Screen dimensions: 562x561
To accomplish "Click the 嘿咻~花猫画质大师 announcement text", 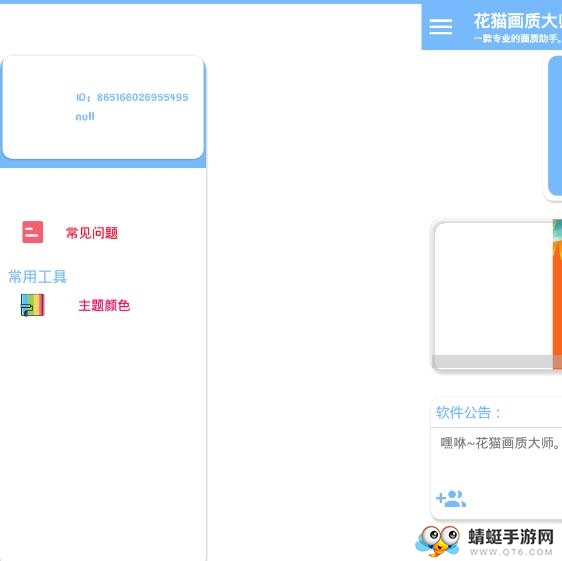I will (x=500, y=443).
